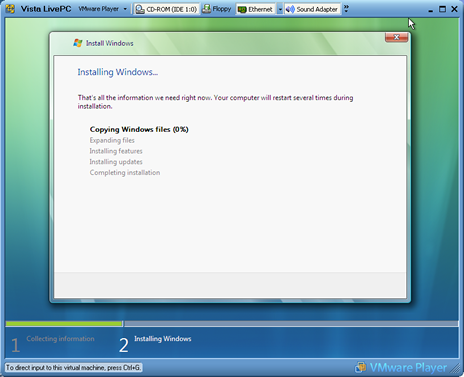Click the stage 2 'Installing Windows' label
Image resolution: width=464 pixels, height=377 pixels.
(x=163, y=339)
